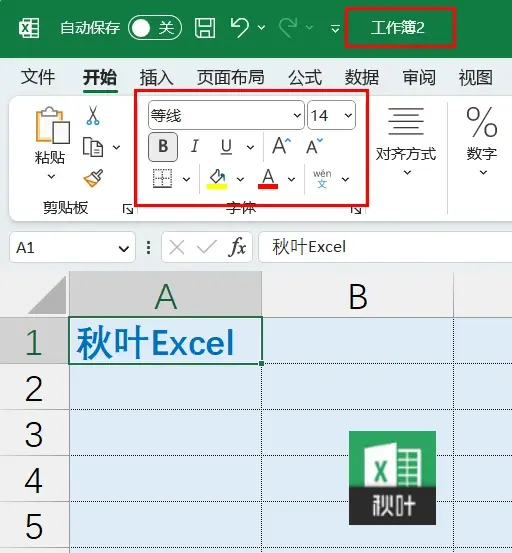Click the wén phonetic guide icon
Viewport: 512px width, 553px height.
(322, 178)
